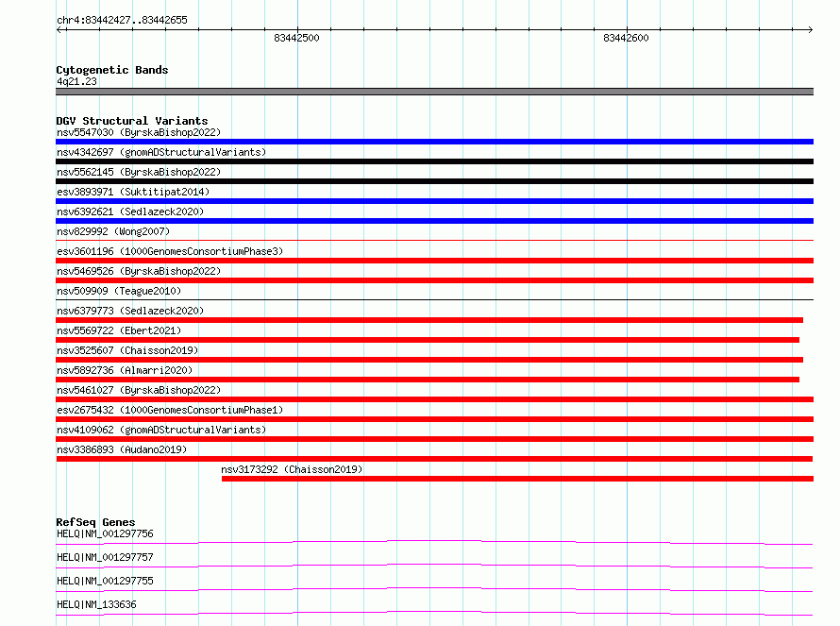840x626 pixels.
Task: Click the magenta line of HELQ|NM_001297755
Action: coord(434,589)
